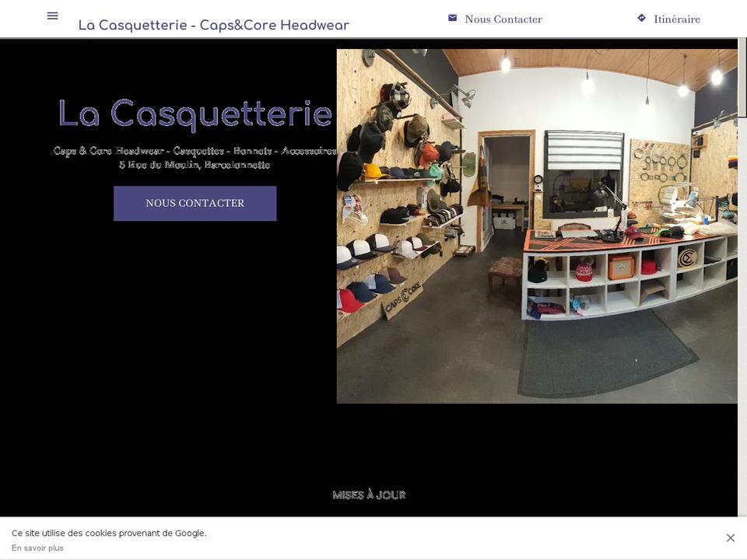
Task: Click the envelope icon beside Nous Contacter
Action: tap(452, 18)
